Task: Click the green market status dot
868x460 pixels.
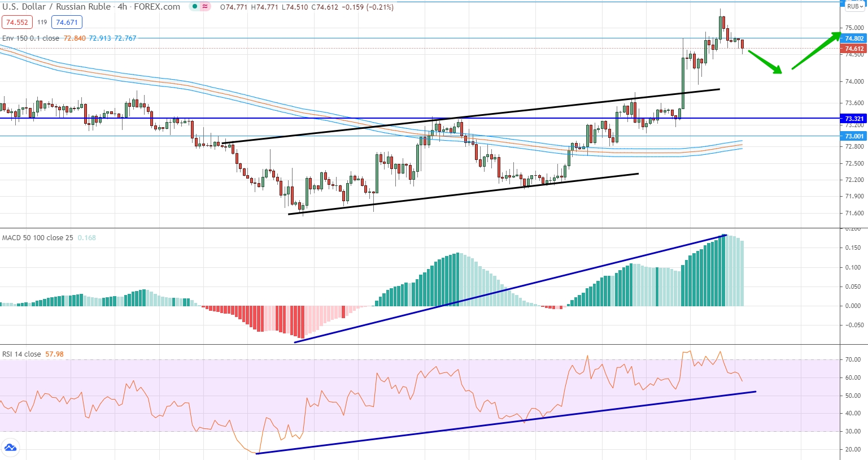Action: (195, 7)
